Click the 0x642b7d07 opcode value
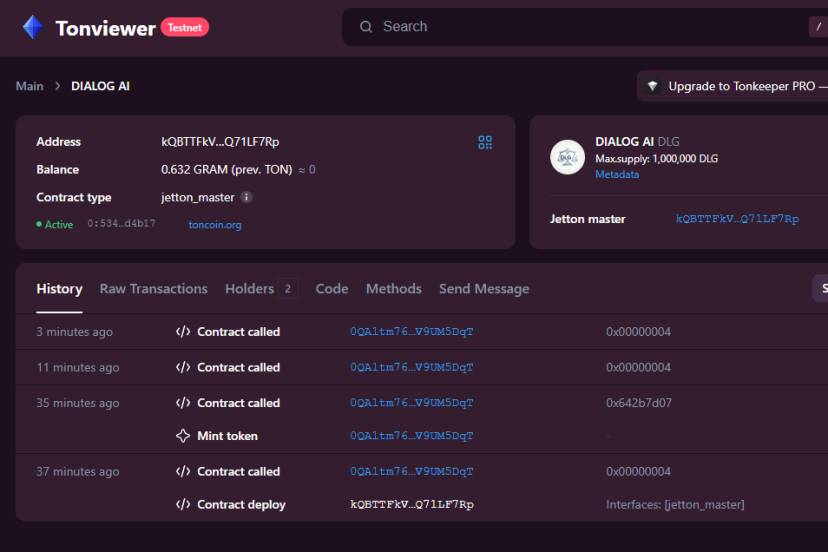Screen dimensions: 828x552 [639, 403]
